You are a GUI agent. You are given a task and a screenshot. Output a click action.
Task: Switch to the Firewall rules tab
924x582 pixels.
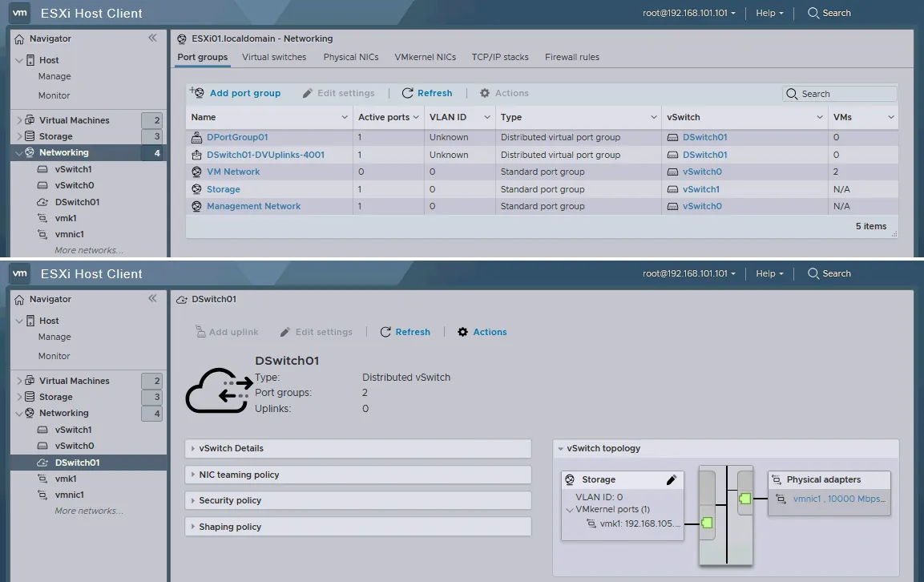click(571, 57)
